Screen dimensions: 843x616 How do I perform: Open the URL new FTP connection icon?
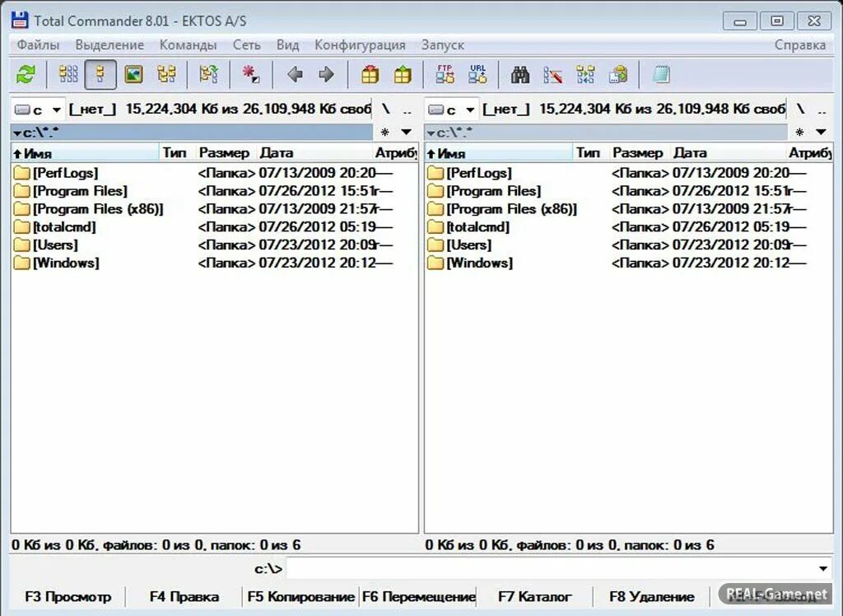[477, 74]
